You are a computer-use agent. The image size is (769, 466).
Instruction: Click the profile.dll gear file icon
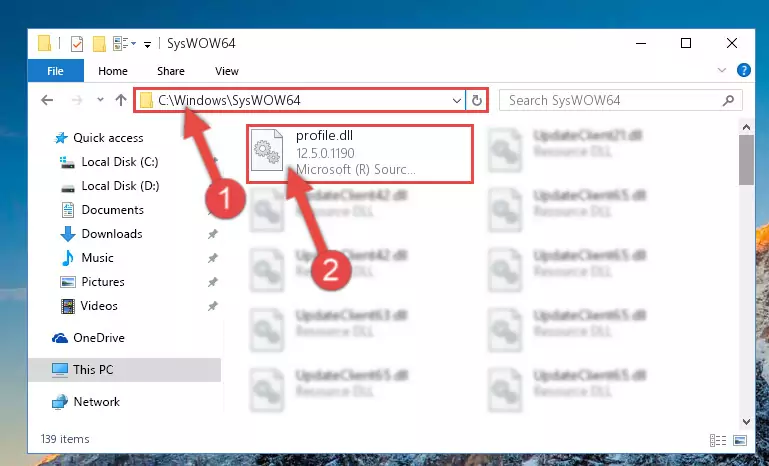tap(267, 150)
